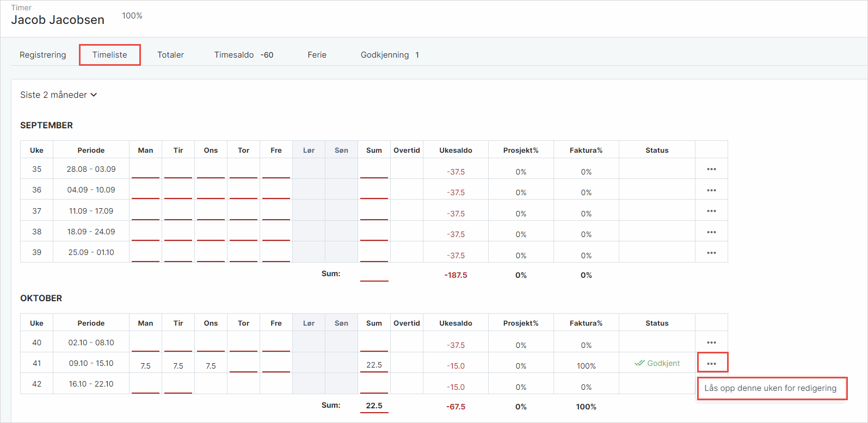Image resolution: width=868 pixels, height=423 pixels.
Task: Open the three-dot menu for week 36
Action: [711, 190]
